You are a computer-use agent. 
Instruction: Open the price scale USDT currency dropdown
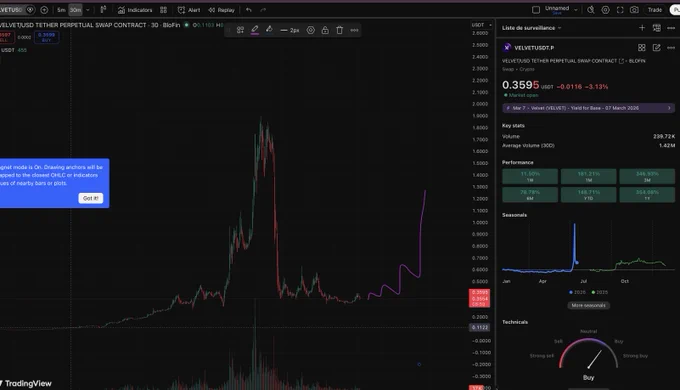click(481, 25)
